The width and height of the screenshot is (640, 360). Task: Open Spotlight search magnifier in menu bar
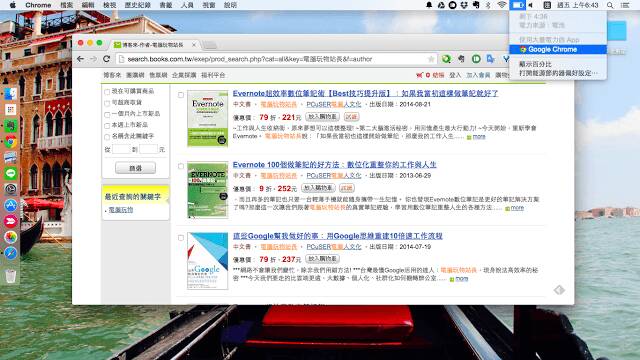coord(610,5)
